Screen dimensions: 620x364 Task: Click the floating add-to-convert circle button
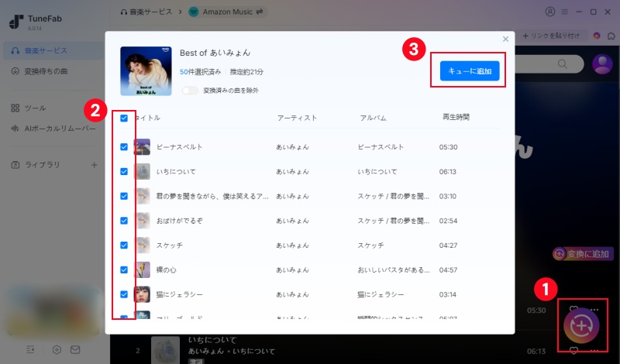pyautogui.click(x=581, y=325)
